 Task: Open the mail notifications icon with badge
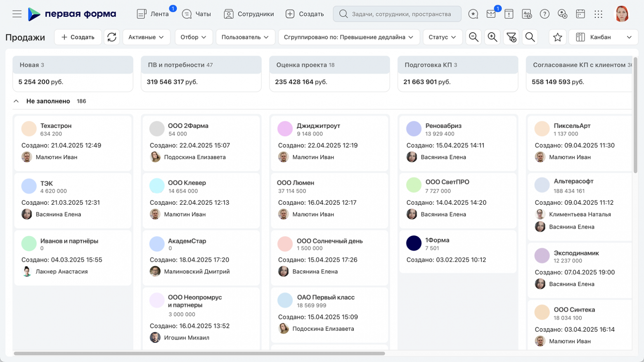tap(491, 14)
